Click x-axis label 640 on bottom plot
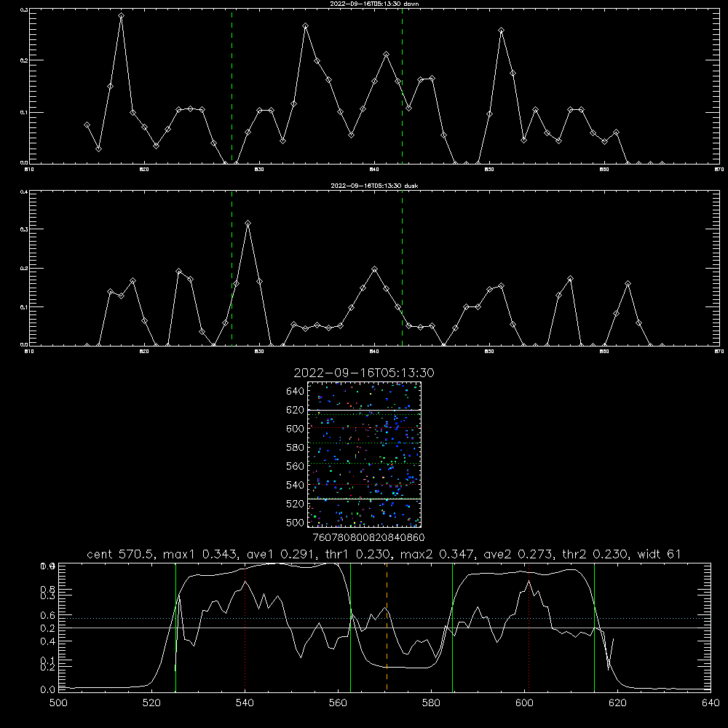728x728 pixels. 711,703
